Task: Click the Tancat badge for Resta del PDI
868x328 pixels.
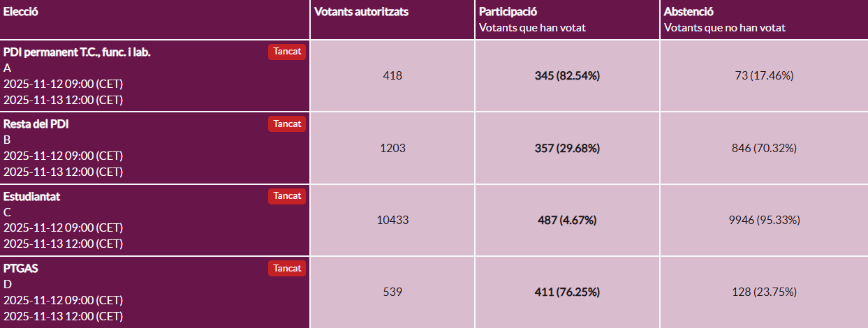Action: click(x=287, y=124)
